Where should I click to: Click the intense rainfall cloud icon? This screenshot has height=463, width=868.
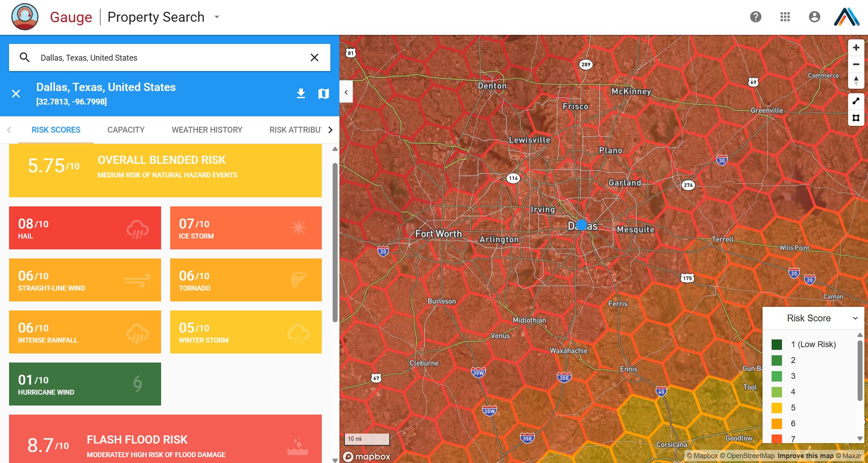[x=138, y=334]
